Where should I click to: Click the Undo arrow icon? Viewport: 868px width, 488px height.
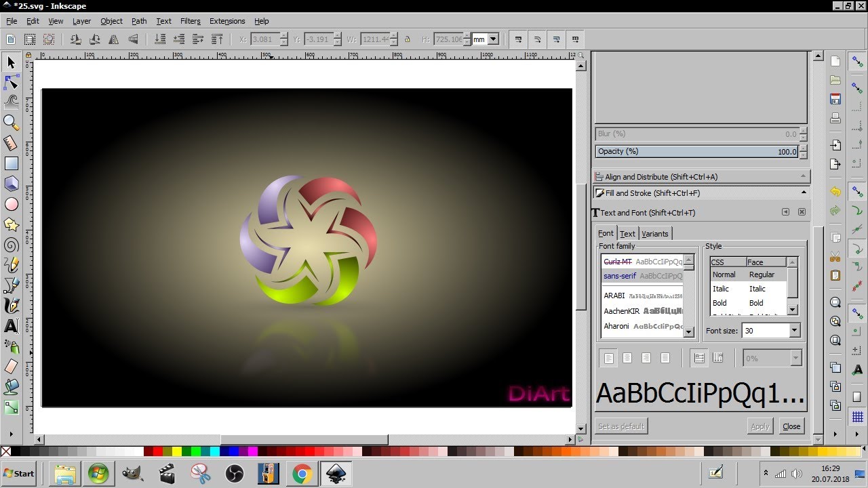pyautogui.click(x=835, y=192)
